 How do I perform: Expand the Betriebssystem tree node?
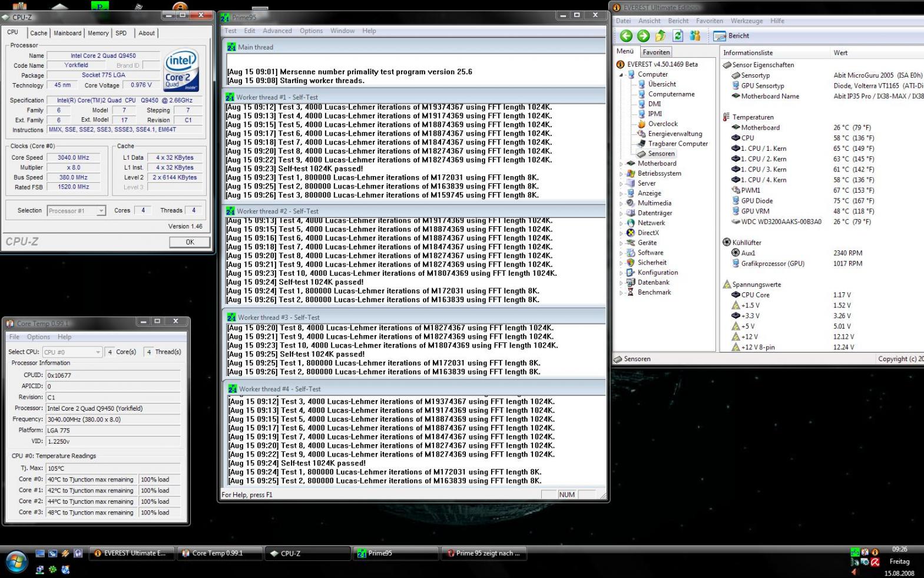621,174
